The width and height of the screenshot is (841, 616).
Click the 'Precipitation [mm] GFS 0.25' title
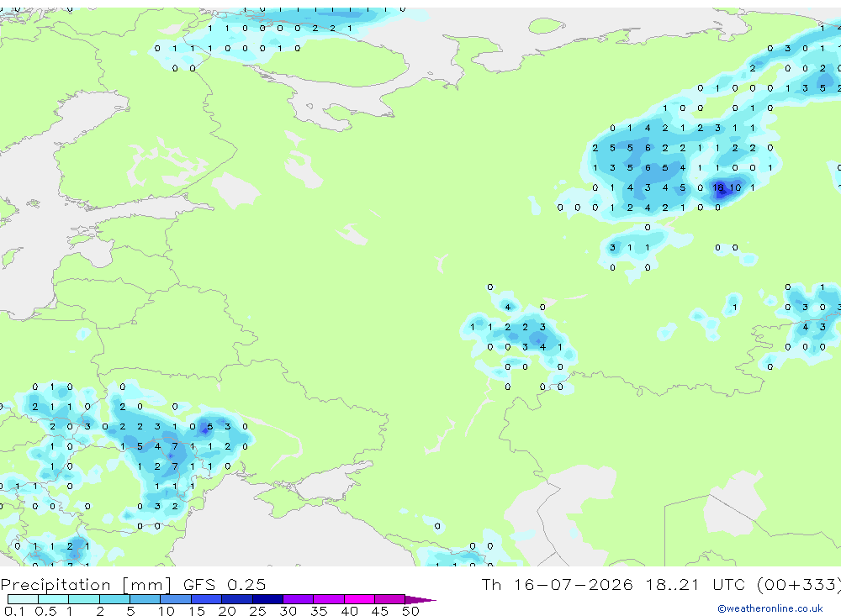click(x=133, y=585)
